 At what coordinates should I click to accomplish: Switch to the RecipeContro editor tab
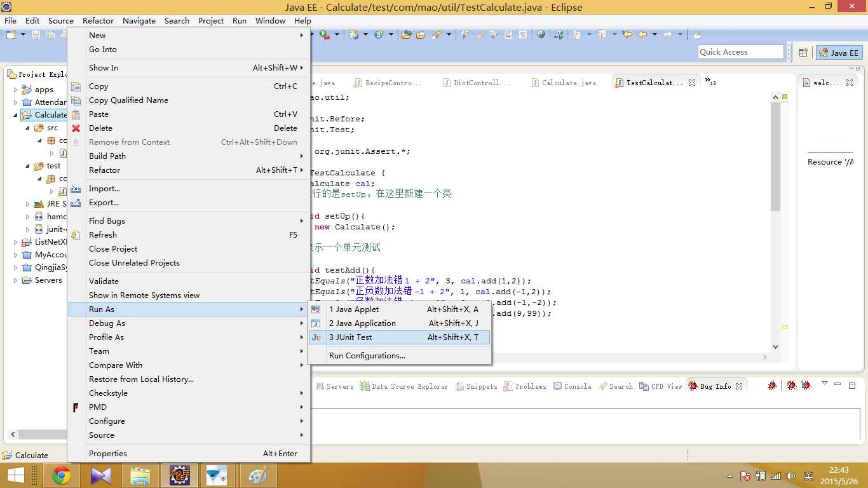click(x=387, y=83)
